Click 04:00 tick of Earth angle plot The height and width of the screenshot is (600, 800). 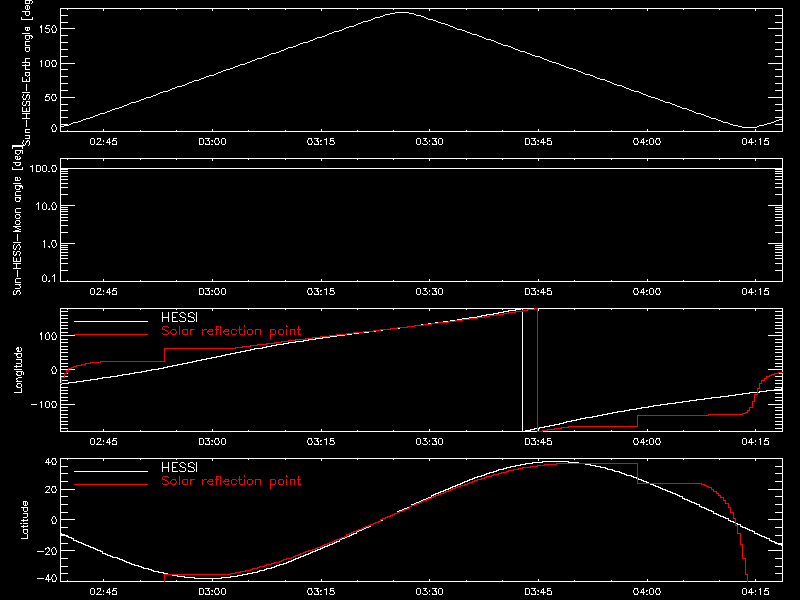pos(647,141)
